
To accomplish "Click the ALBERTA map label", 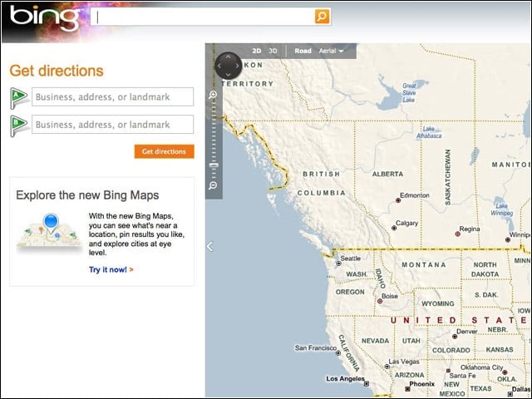I will (388, 174).
